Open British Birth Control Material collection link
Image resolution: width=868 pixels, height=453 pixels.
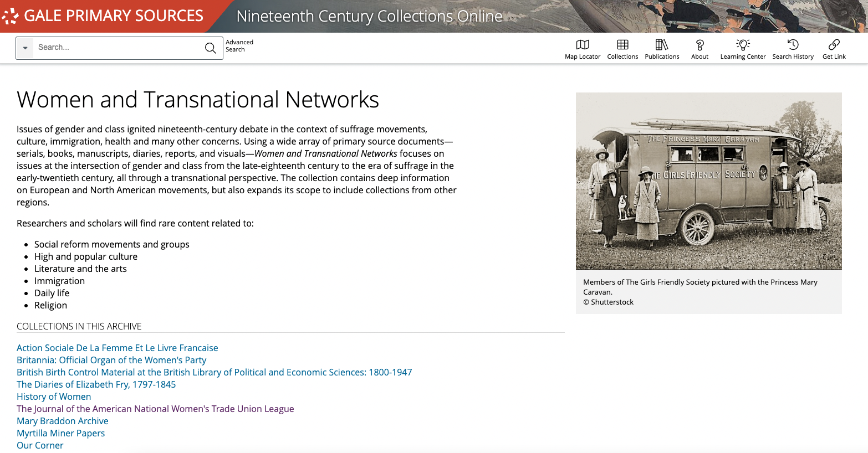point(215,372)
